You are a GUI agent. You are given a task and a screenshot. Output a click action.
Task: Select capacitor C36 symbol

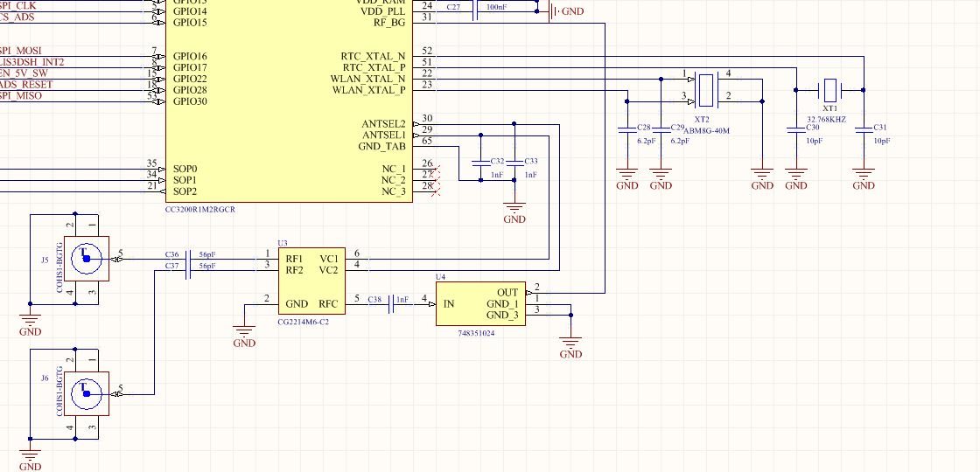pyautogui.click(x=188, y=259)
